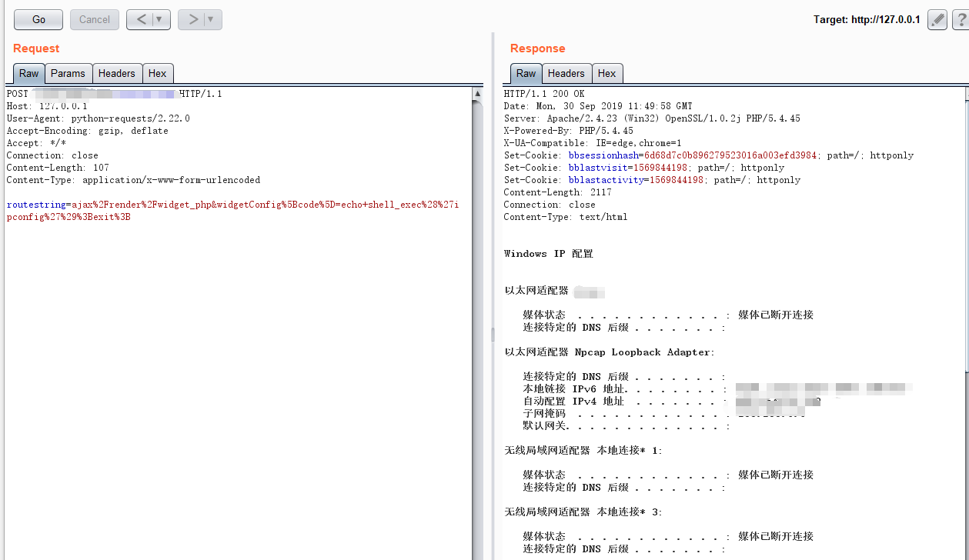Click the request Connection: close line

[x=52, y=155]
